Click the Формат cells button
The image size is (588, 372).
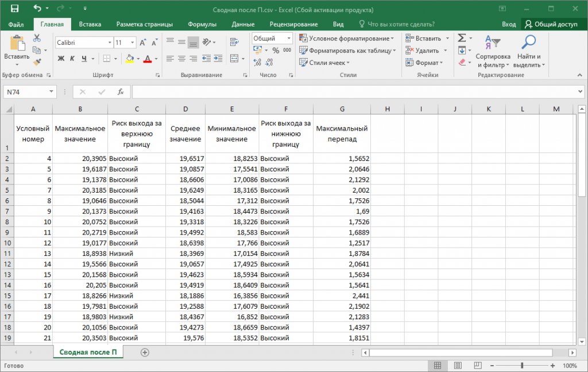click(x=424, y=63)
